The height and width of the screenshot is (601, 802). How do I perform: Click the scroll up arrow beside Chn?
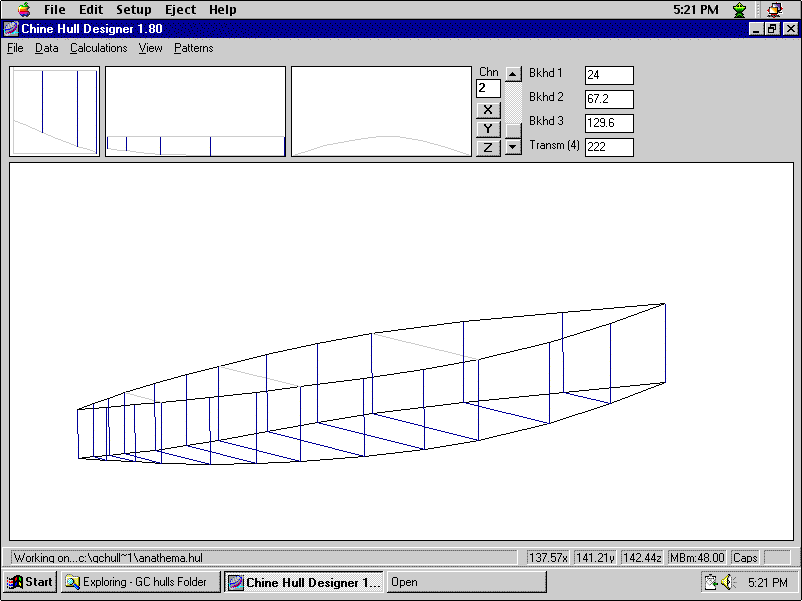(513, 73)
